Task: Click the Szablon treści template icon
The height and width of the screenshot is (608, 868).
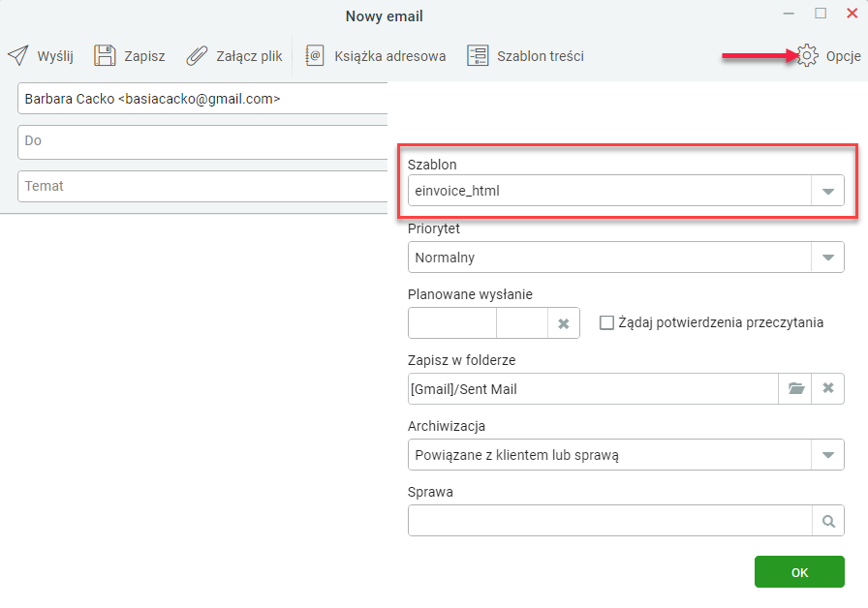Action: (x=478, y=56)
